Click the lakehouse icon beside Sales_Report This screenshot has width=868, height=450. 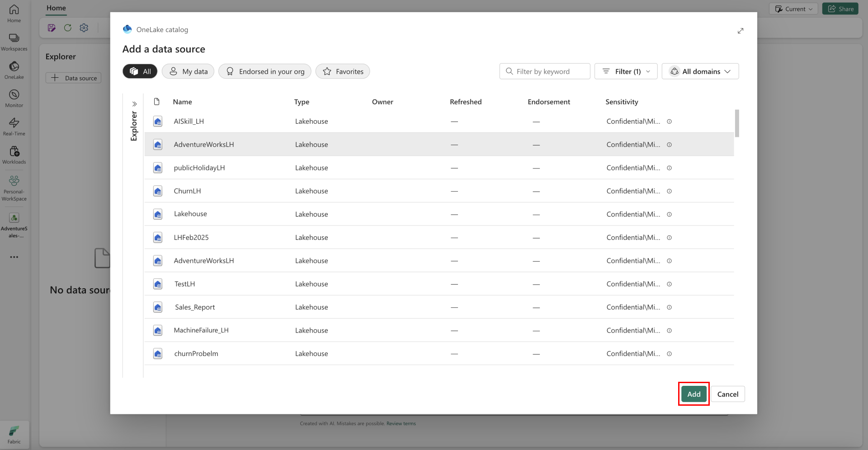[158, 307]
